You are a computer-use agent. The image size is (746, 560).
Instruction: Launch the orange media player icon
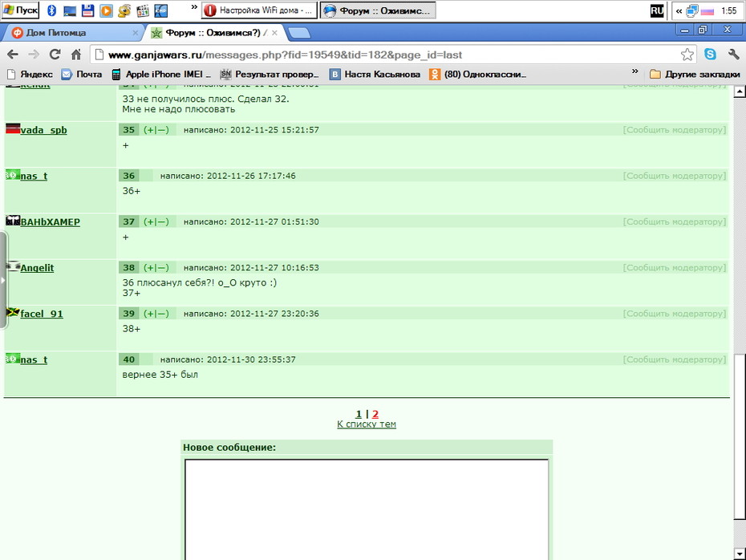106,10
